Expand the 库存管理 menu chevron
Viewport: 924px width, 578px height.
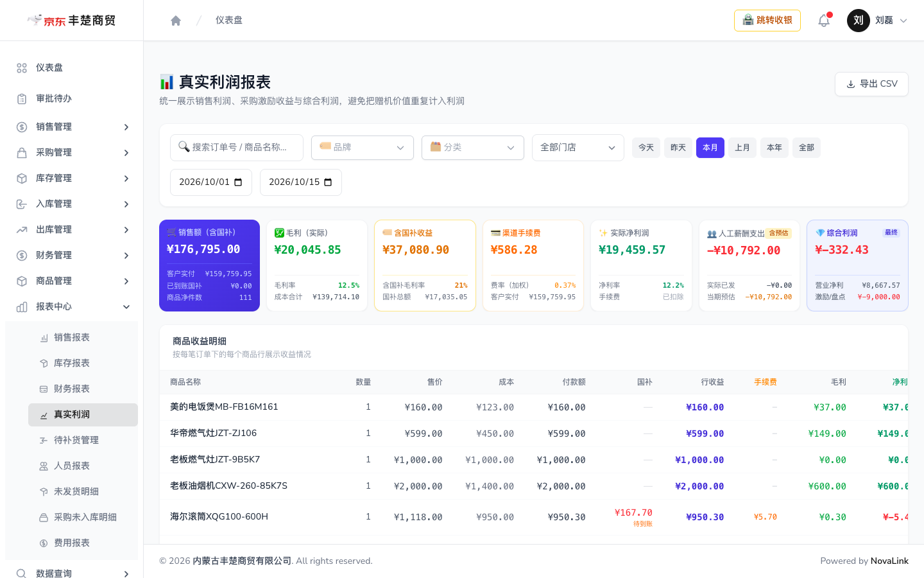coord(126,179)
